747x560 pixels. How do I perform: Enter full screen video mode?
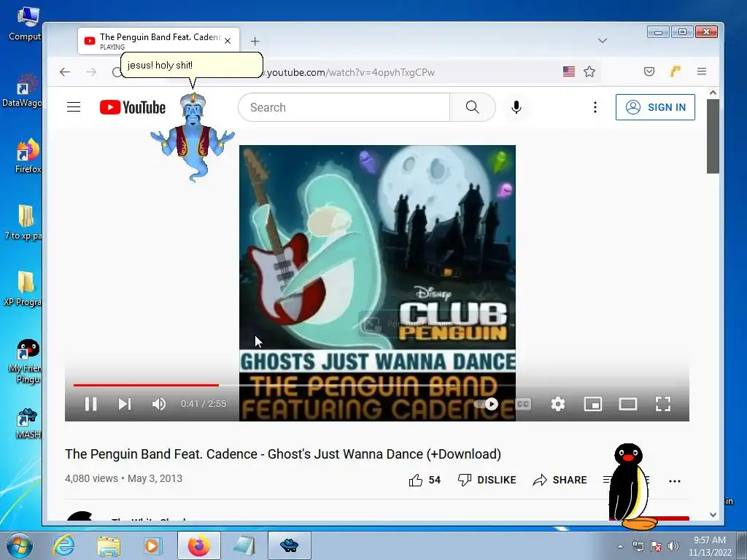point(663,404)
